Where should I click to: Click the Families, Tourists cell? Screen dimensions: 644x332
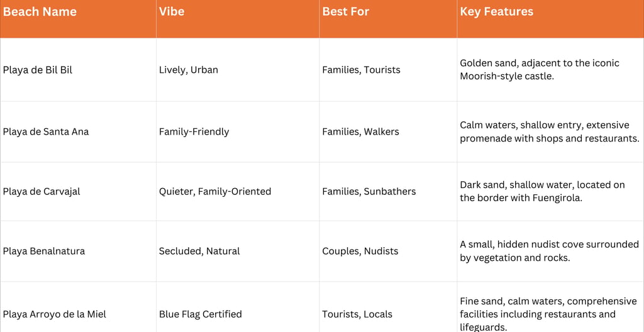point(387,70)
